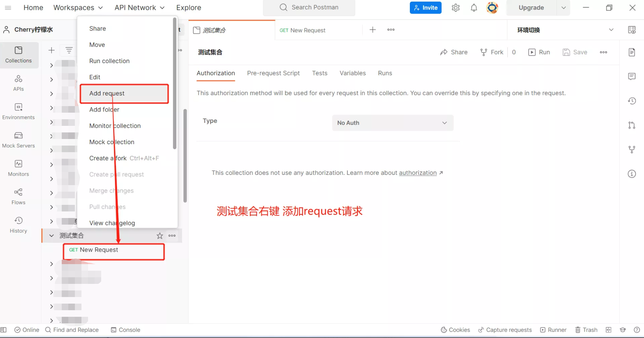644x338 pixels.
Task: Open a new tab with plus icon
Action: tap(373, 30)
